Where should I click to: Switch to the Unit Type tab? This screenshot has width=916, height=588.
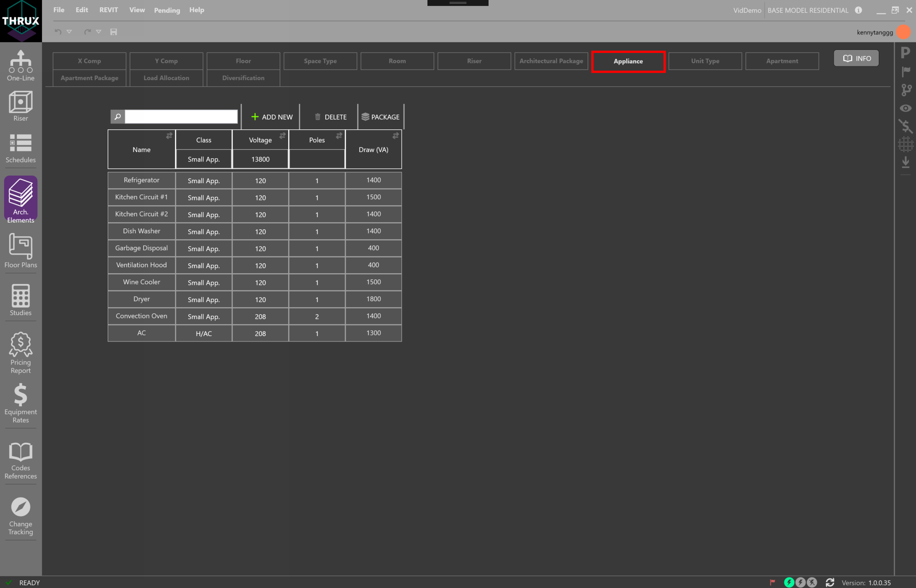pyautogui.click(x=705, y=61)
